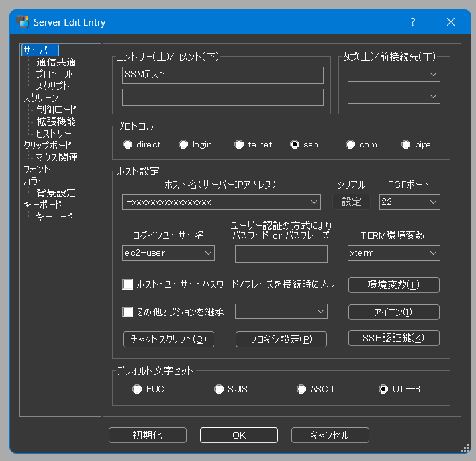
Task: Expand the ログインユーザー名 combo box
Action: click(x=208, y=253)
